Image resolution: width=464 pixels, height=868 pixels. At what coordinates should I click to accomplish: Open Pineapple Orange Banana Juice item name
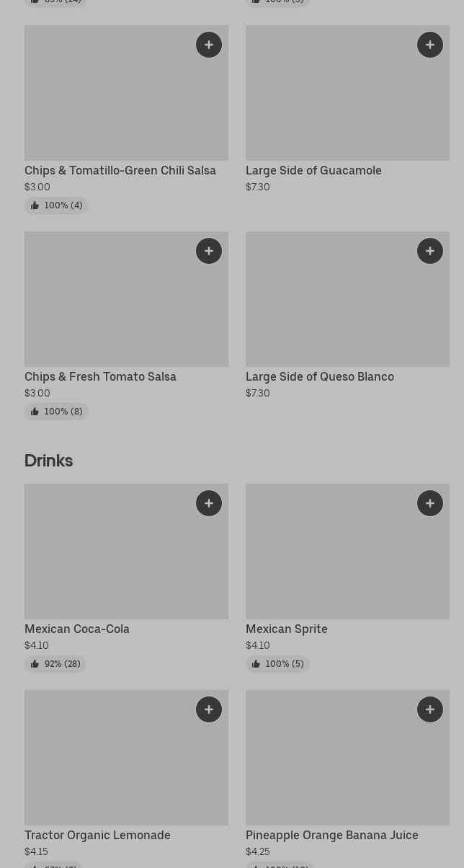331,836
